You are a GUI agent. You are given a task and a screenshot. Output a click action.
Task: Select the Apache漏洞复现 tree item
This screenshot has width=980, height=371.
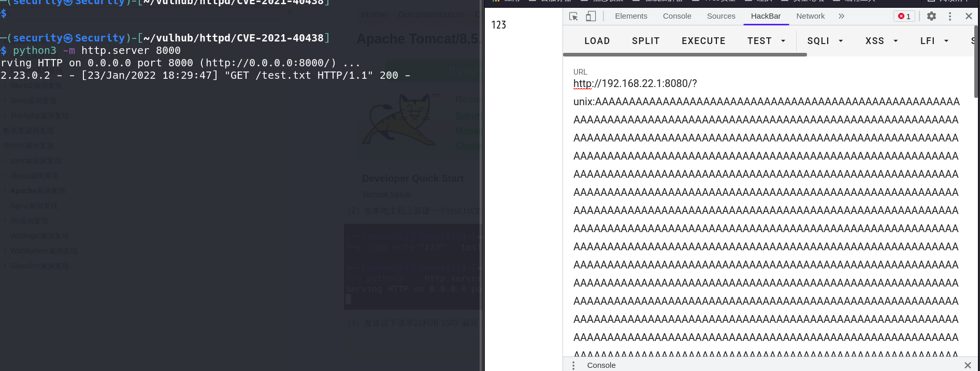tap(38, 191)
